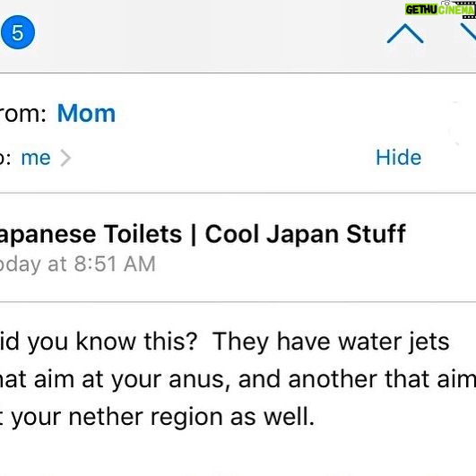476x476 pixels.
Task: Tap the blue unread badge showing 5
Action: pyautogui.click(x=18, y=32)
